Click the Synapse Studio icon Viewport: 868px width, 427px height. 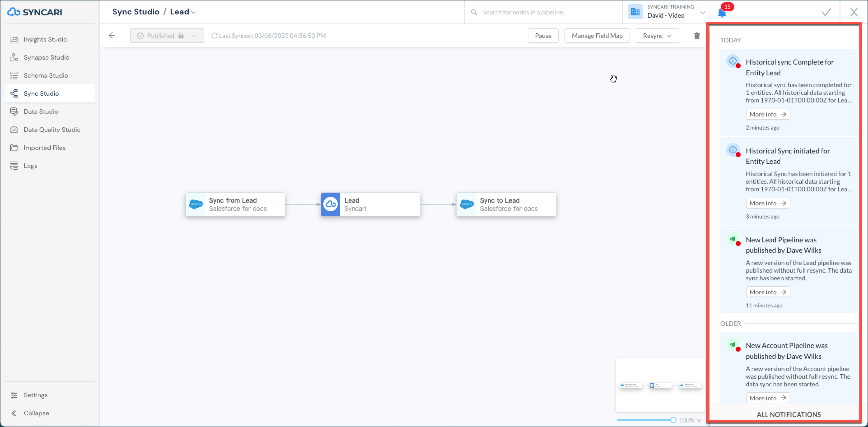(14, 57)
